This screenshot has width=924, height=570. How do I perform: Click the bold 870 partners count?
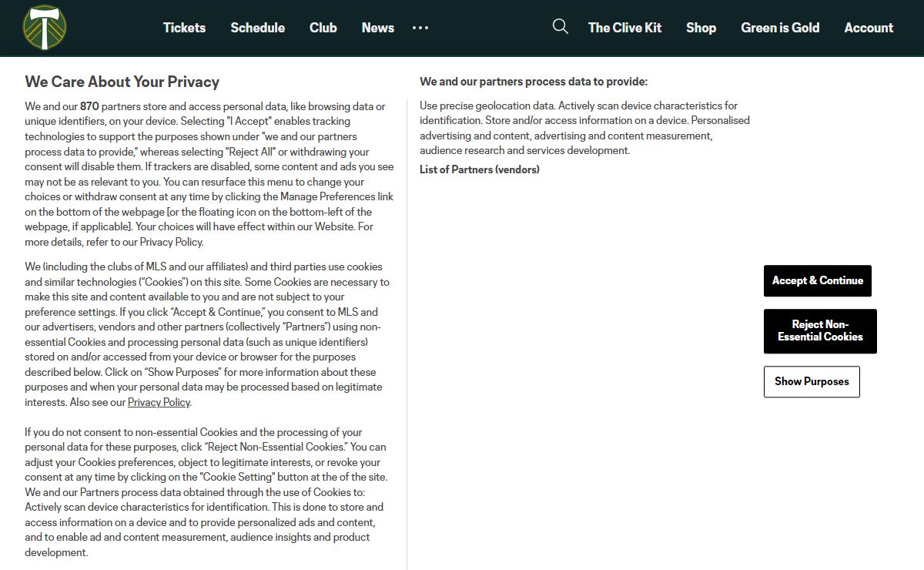coord(89,106)
